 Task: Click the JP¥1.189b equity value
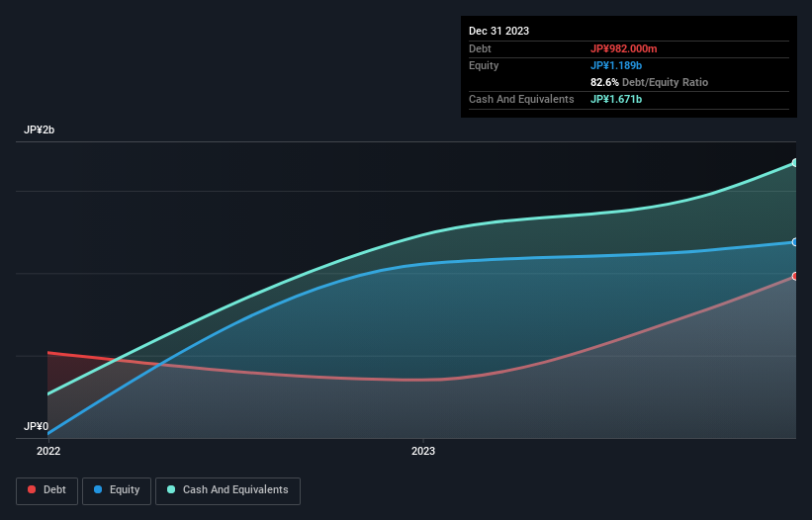616,65
